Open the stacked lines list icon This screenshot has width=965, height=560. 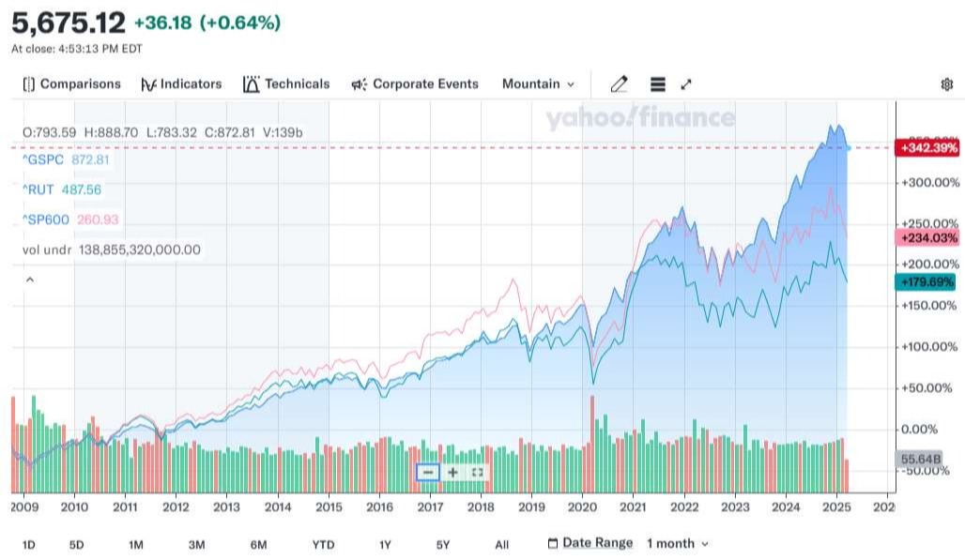point(657,84)
